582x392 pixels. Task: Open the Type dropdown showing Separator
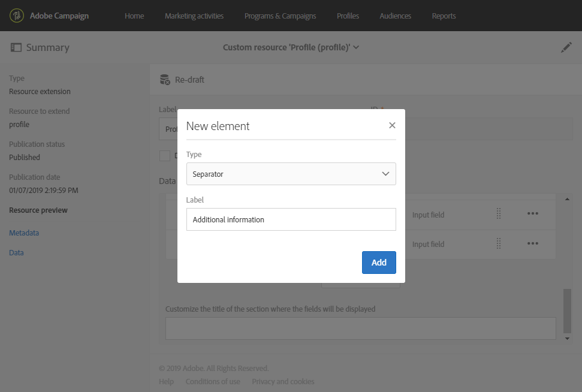(x=291, y=174)
